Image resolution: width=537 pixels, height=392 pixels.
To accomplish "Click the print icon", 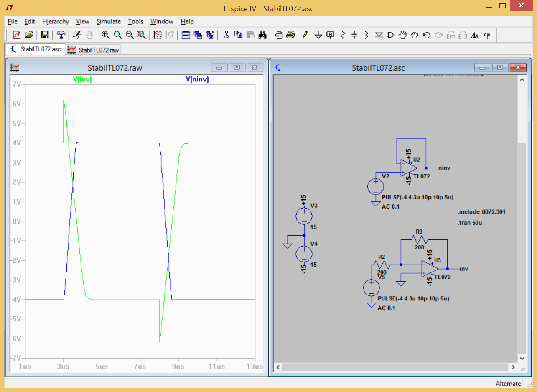I will click(291, 35).
